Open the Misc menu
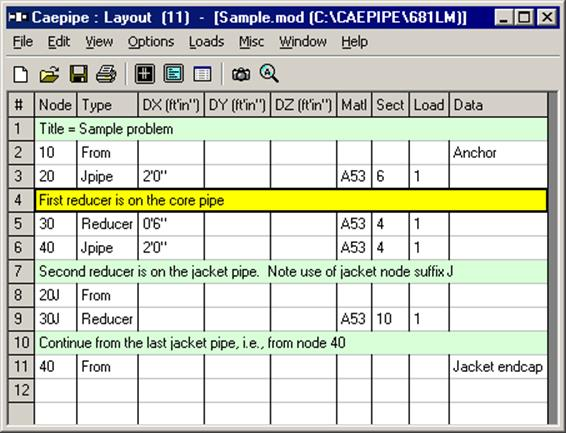566x433 pixels. point(251,42)
